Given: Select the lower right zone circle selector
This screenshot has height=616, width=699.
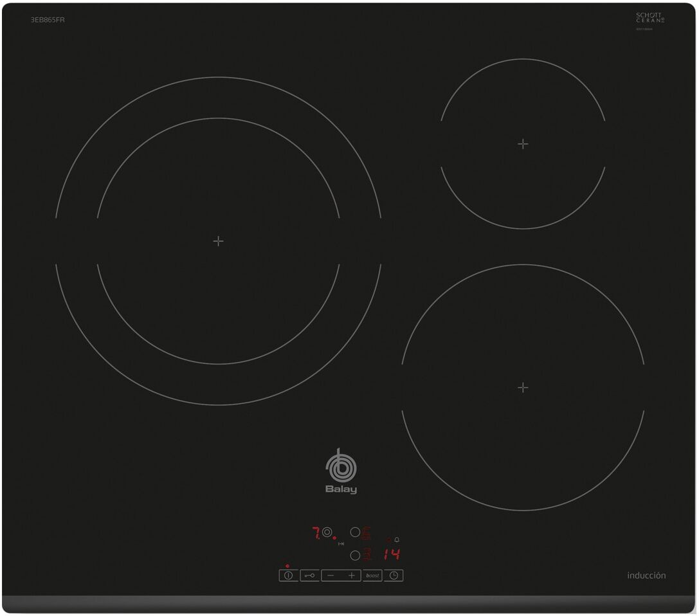Looking at the screenshot, I should pyautogui.click(x=355, y=555).
